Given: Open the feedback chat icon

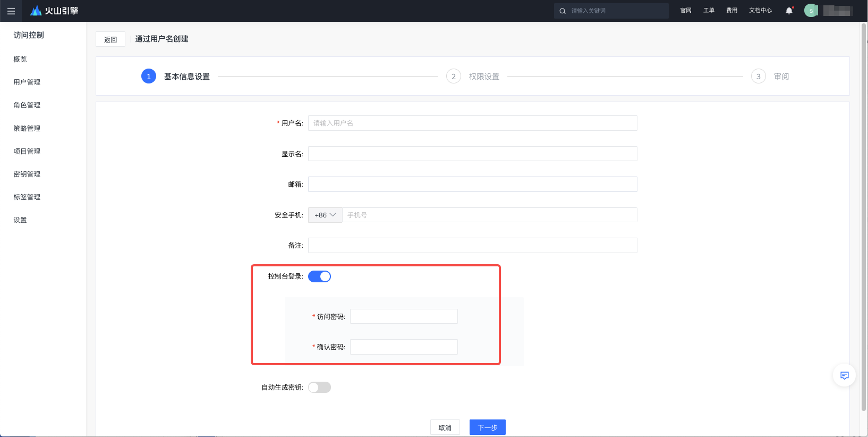Looking at the screenshot, I should [x=844, y=375].
